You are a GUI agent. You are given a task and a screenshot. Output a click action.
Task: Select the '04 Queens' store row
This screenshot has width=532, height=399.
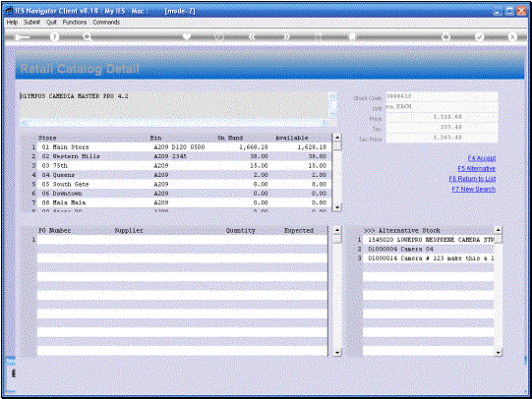pyautogui.click(x=183, y=175)
